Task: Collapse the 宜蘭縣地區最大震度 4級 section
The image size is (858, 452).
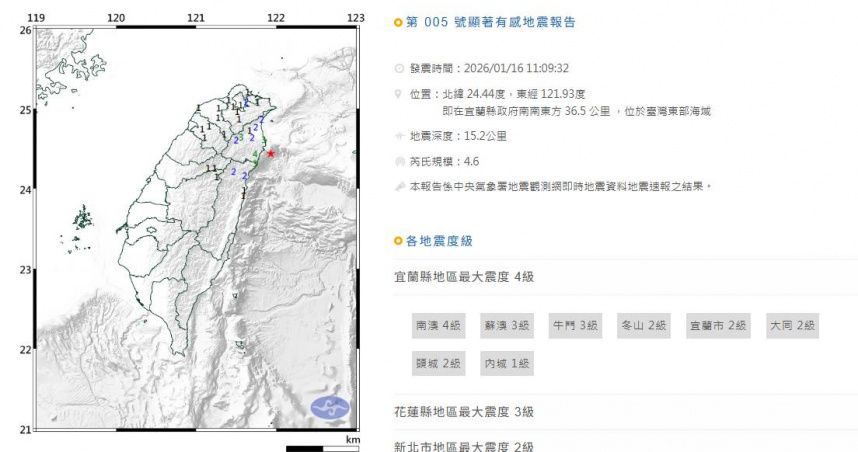Action: click(464, 276)
